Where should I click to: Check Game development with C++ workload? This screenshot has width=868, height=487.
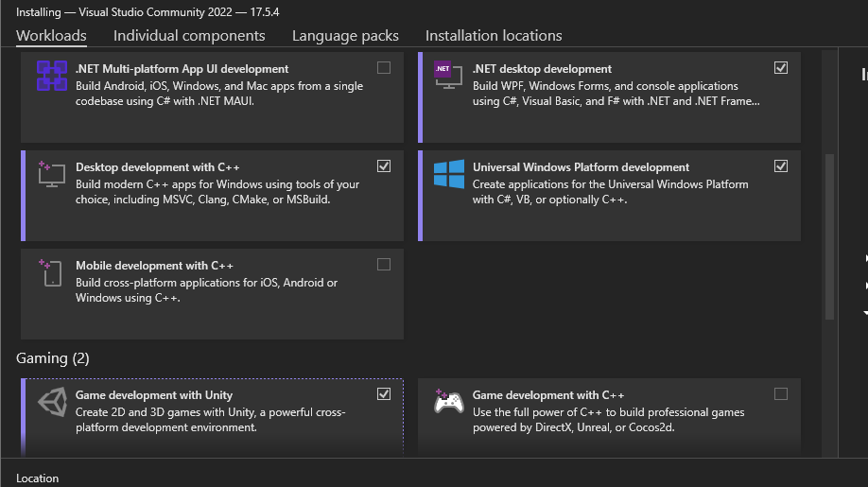[780, 394]
